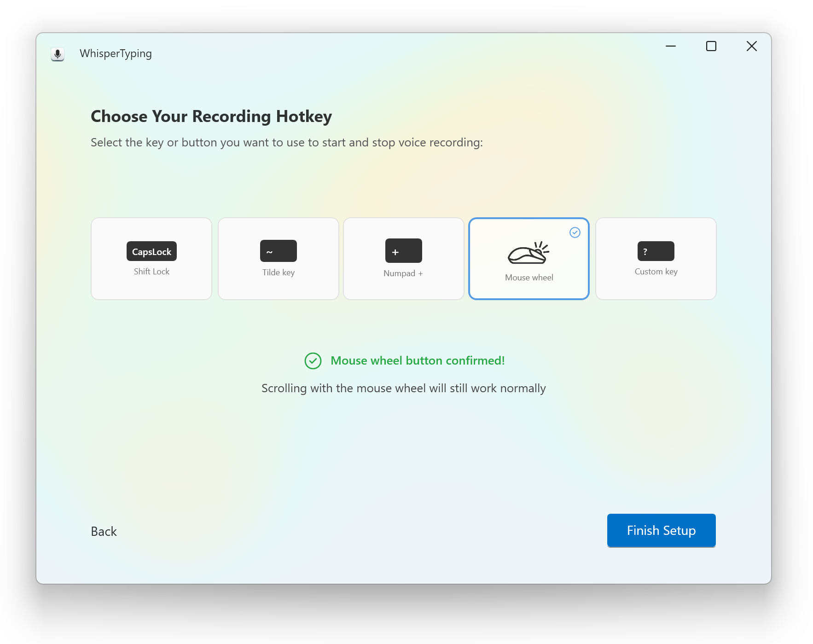The image size is (813, 644).
Task: Click the Shift Lock label
Action: [151, 271]
